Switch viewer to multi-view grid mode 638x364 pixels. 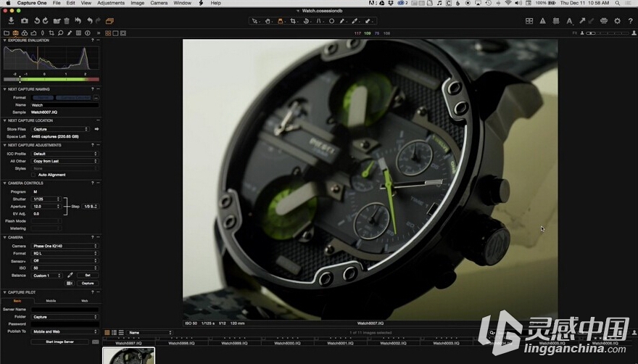tap(108, 33)
